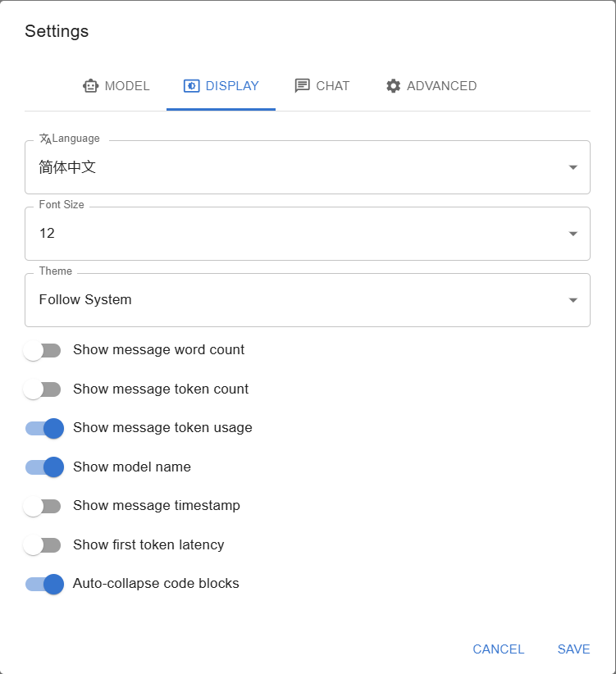
Task: Open the Theme dropdown showing Follow System
Action: [x=308, y=299]
